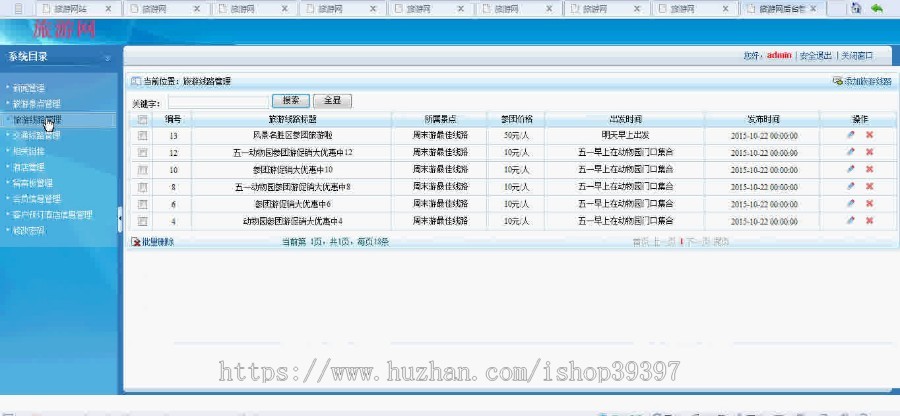Edit route number 12

851,152
